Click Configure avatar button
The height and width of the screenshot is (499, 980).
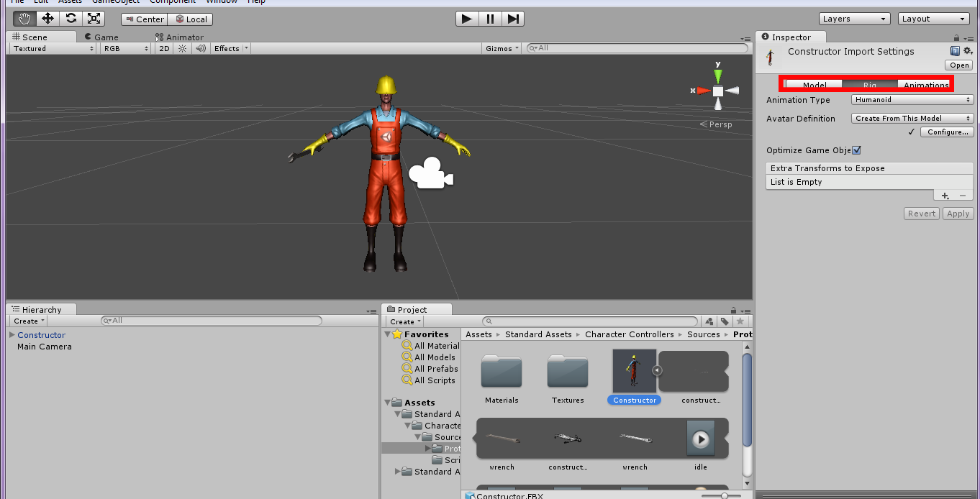(947, 132)
